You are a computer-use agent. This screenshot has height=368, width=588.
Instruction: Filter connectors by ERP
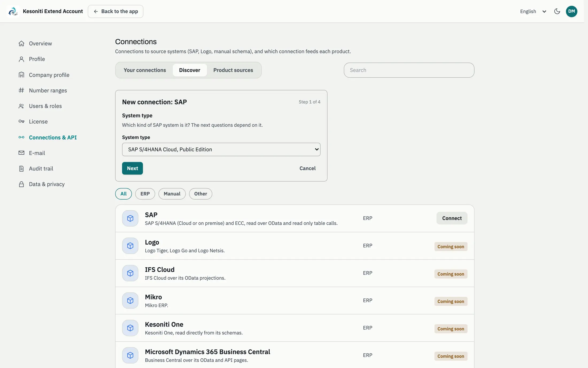coord(145,194)
